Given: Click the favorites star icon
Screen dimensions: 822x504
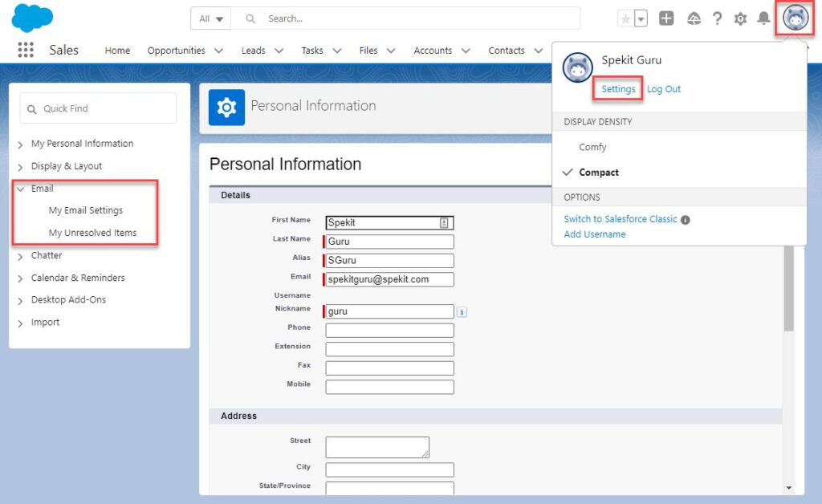Looking at the screenshot, I should pos(625,19).
